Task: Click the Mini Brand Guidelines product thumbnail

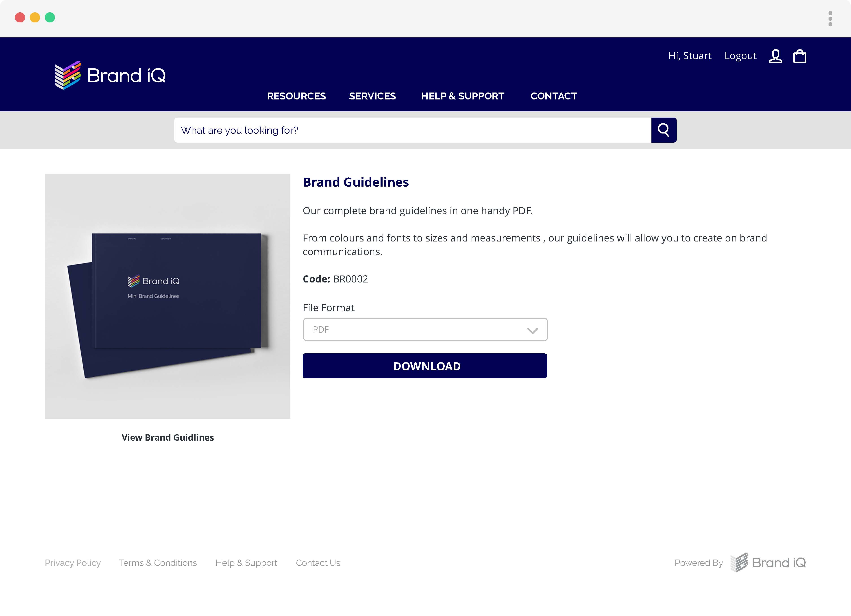Action: point(167,296)
